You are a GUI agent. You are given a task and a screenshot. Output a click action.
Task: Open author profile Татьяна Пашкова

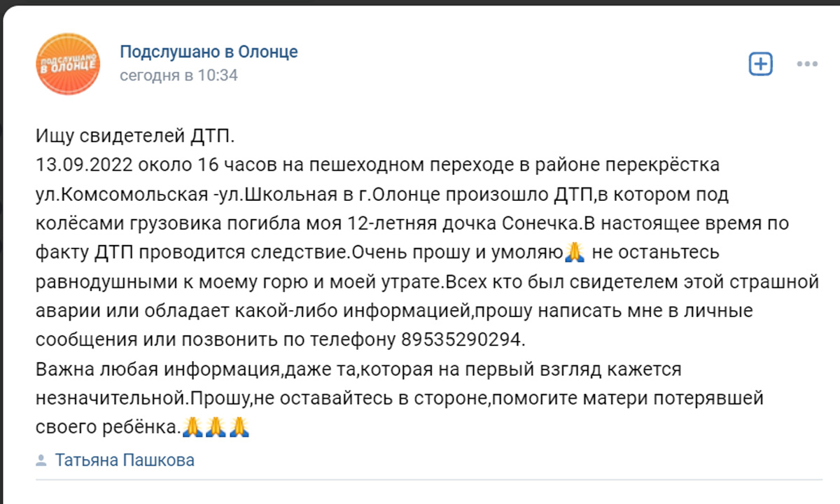[125, 460]
